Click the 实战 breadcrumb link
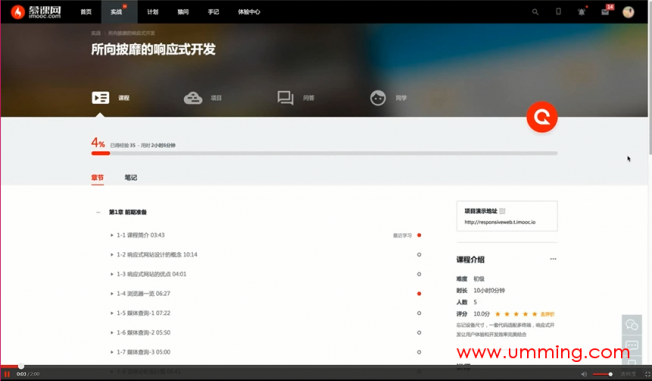Viewport: 652px width, 381px height. [96, 33]
